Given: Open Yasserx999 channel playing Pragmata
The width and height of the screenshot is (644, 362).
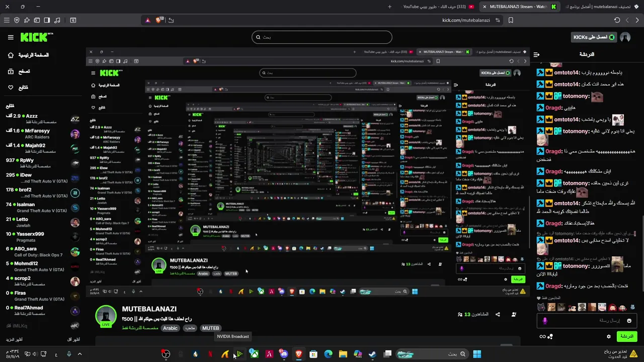Looking at the screenshot, I should tap(43, 237).
